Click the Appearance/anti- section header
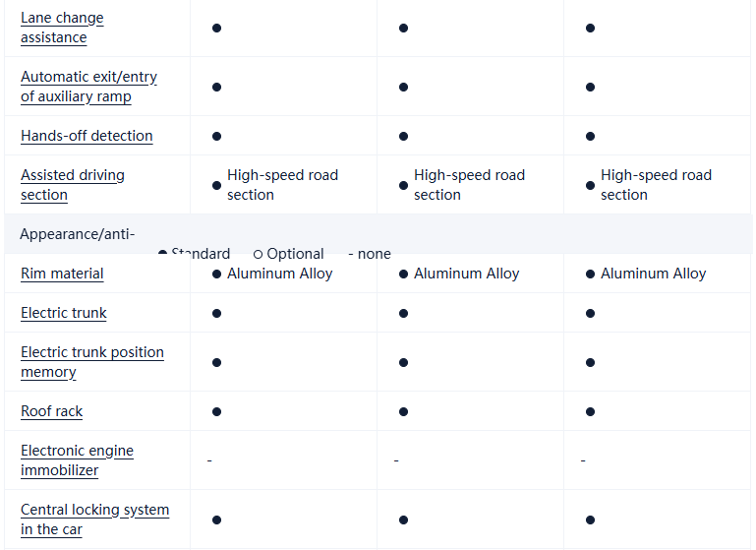Image resolution: width=756 pixels, height=550 pixels. point(78,234)
